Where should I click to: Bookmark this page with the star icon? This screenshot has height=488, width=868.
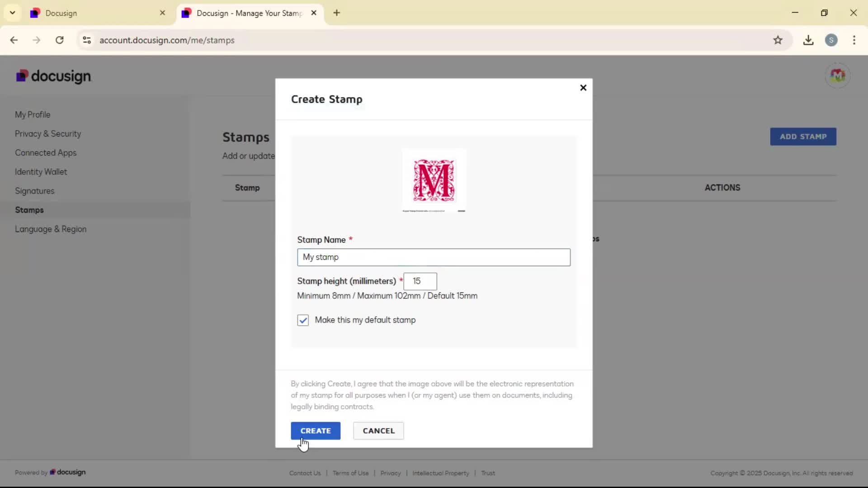[778, 40]
